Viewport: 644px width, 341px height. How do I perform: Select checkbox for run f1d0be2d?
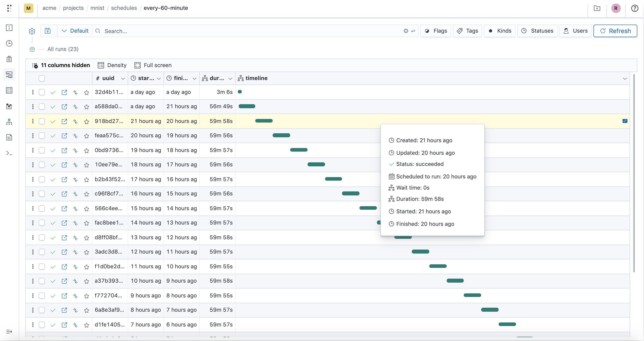click(42, 267)
